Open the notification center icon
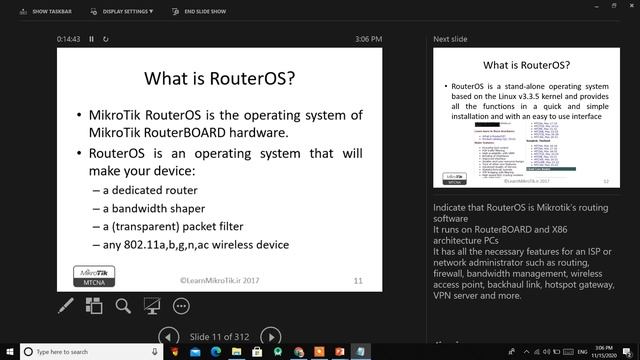 (x=627, y=351)
